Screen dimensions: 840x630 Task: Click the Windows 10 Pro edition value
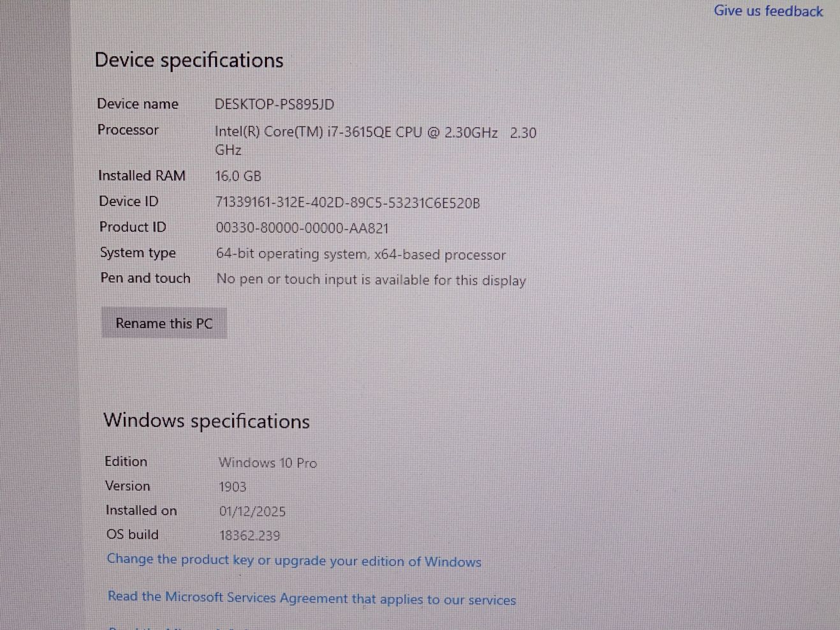point(267,463)
